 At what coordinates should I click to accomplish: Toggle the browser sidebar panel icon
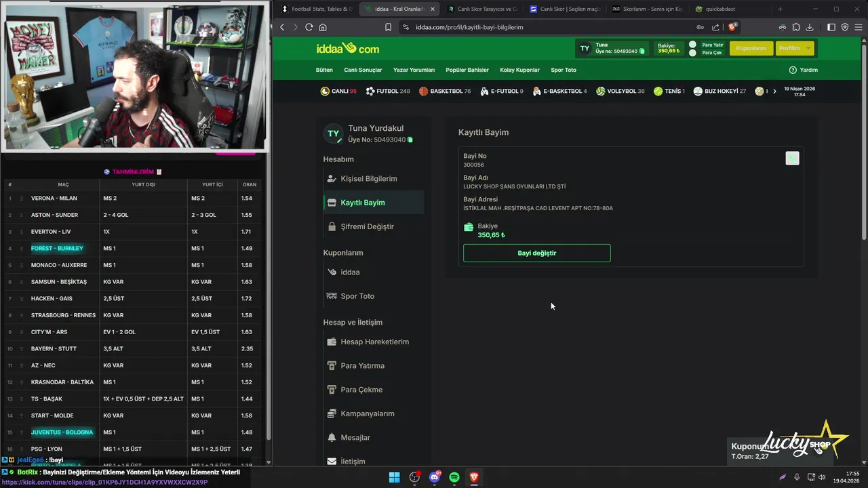[831, 27]
